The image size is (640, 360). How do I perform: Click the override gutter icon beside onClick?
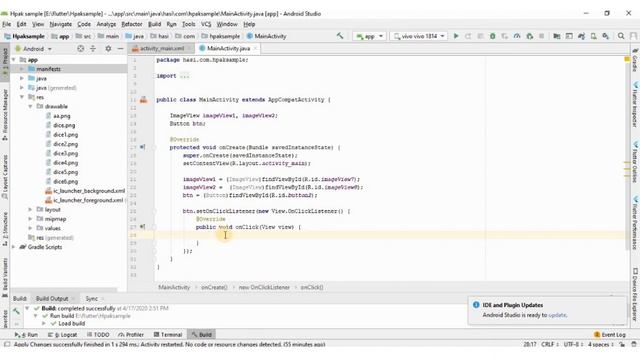pyautogui.click(x=142, y=227)
